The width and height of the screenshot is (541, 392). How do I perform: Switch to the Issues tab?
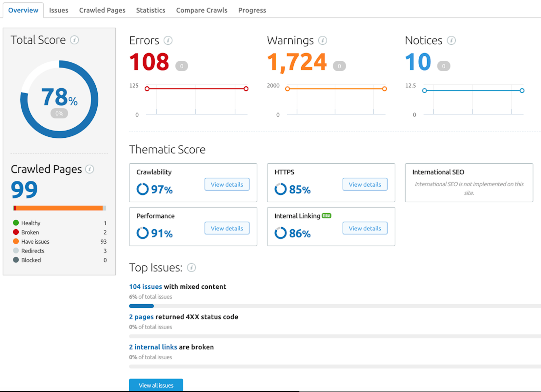click(x=59, y=10)
